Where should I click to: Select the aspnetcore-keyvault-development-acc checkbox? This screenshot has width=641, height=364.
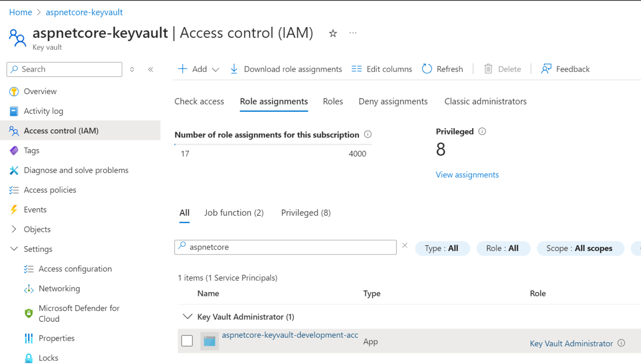pos(187,341)
